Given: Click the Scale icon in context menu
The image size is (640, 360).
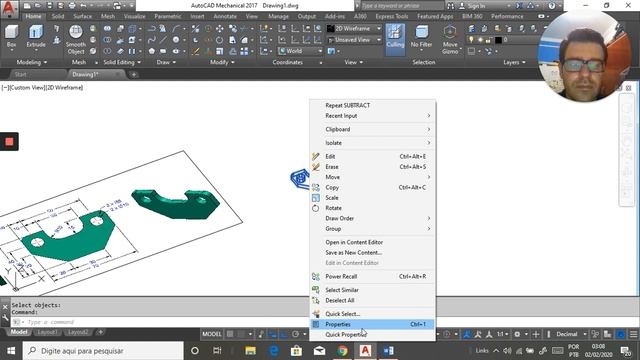Looking at the screenshot, I should [316, 198].
